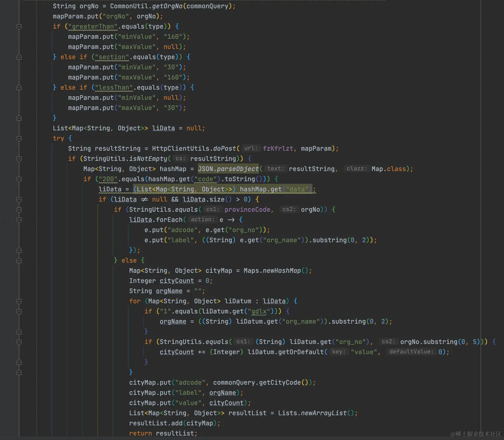
Task: Click the getCityCode method call
Action: pos(280,383)
